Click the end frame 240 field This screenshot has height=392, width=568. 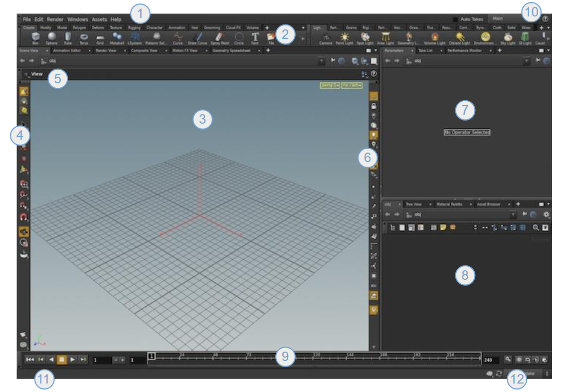491,360
